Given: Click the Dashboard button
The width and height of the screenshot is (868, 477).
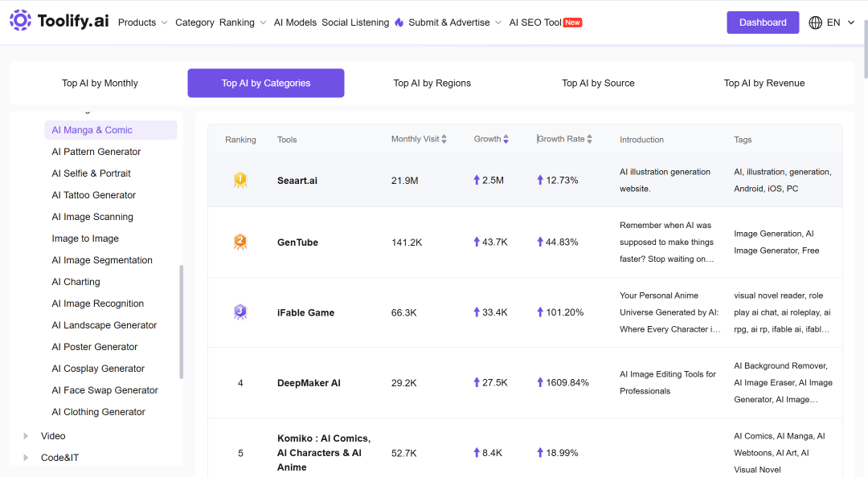Looking at the screenshot, I should tap(763, 22).
